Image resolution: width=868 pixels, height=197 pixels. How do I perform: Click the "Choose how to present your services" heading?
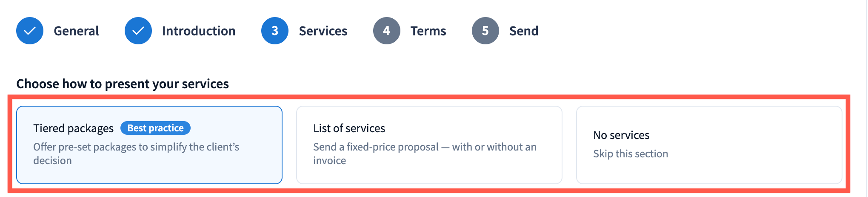[123, 84]
